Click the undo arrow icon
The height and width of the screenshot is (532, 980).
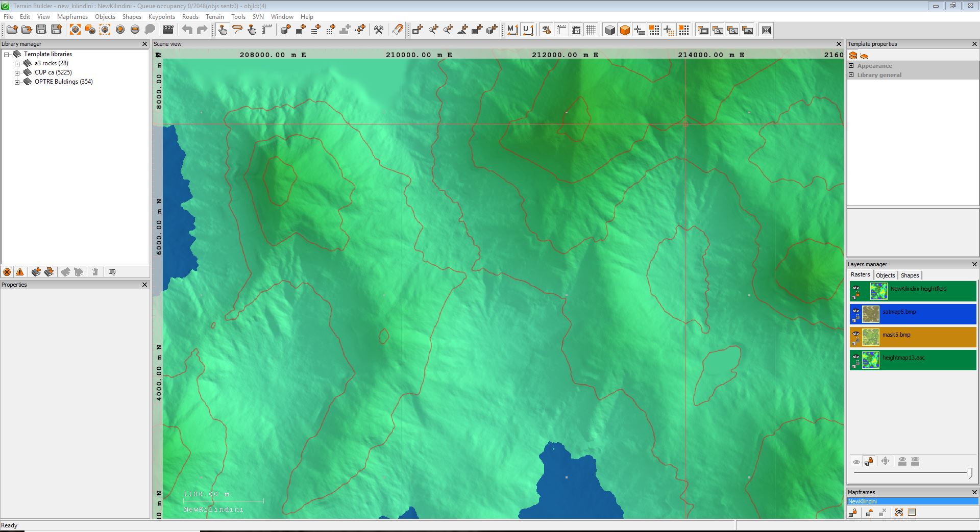(x=187, y=30)
